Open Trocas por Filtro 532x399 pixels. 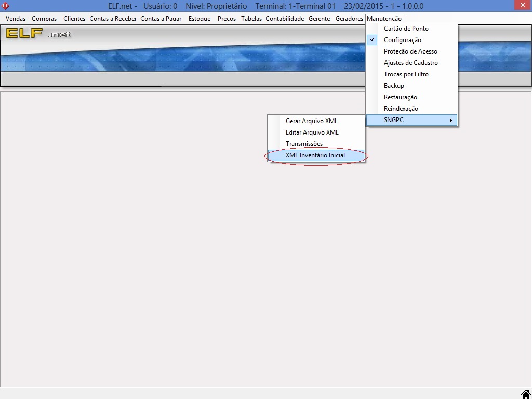tap(411, 74)
